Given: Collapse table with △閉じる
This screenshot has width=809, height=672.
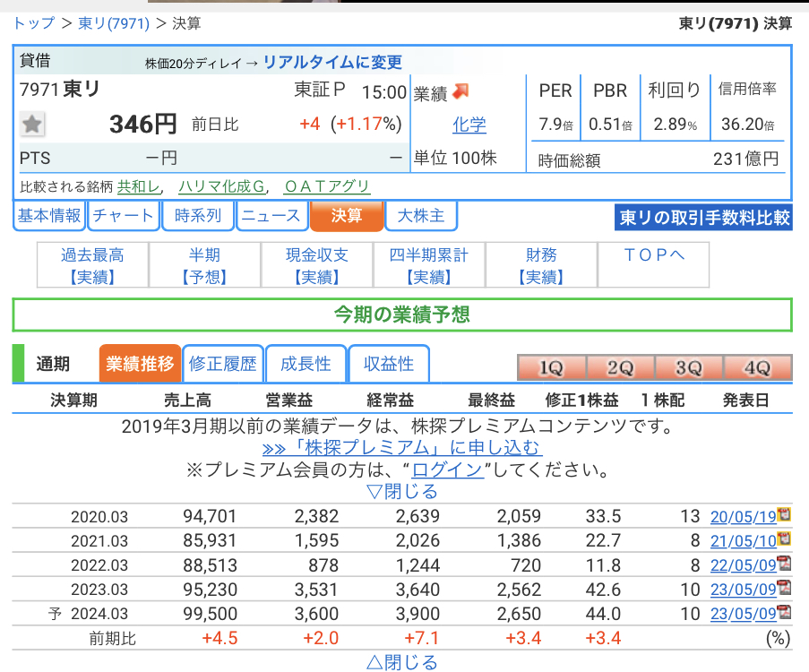Looking at the screenshot, I should click(x=402, y=662).
